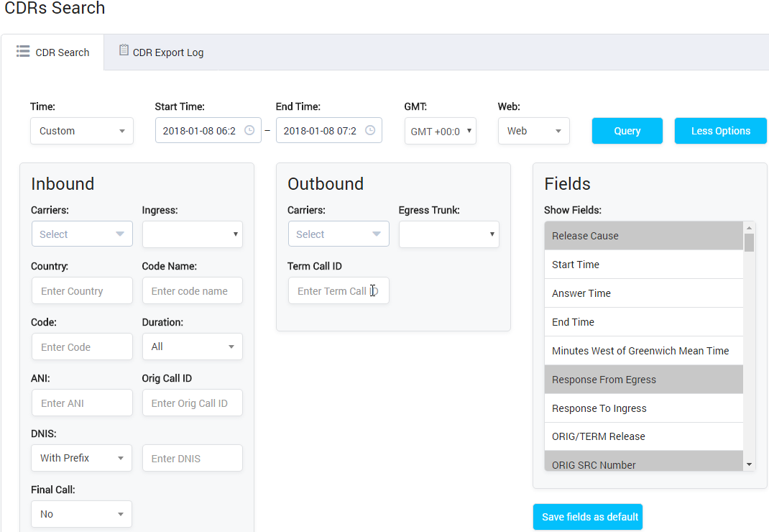Open the Time dropdown showing Custom
Viewport: 769px width, 532px height.
pyautogui.click(x=81, y=131)
